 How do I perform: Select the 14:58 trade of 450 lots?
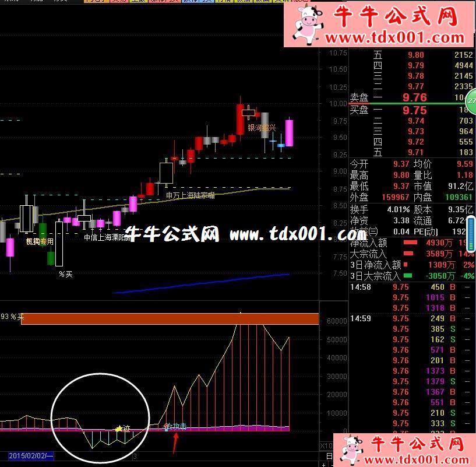pos(411,287)
